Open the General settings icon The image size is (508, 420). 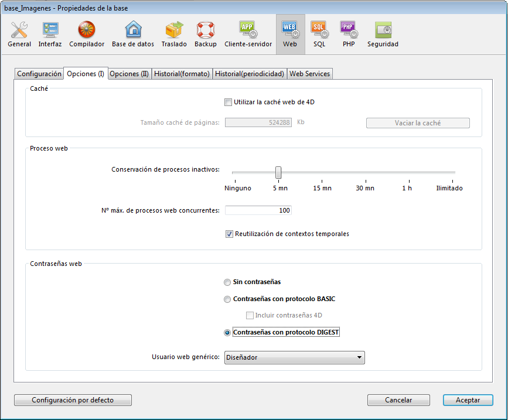tap(19, 34)
